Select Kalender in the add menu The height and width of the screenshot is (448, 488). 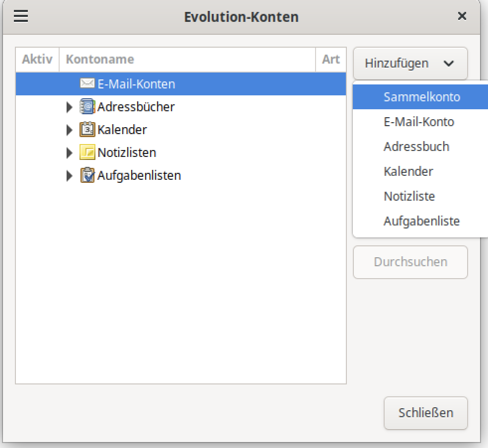(x=408, y=171)
